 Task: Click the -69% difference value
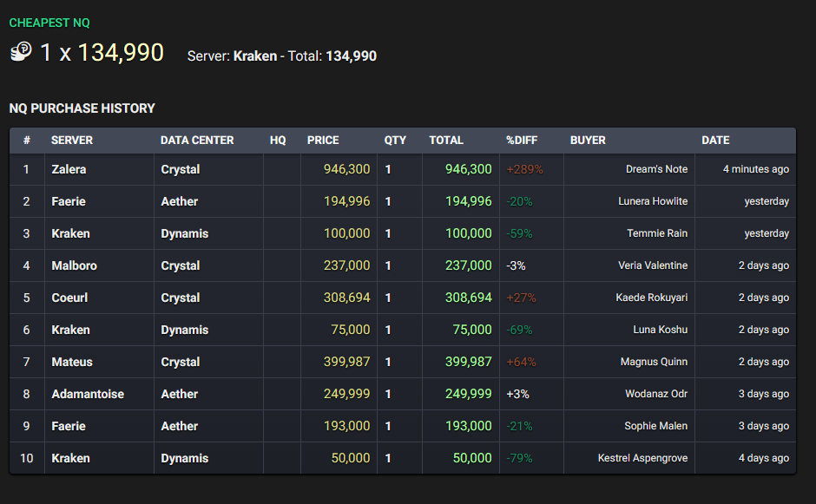tap(519, 330)
